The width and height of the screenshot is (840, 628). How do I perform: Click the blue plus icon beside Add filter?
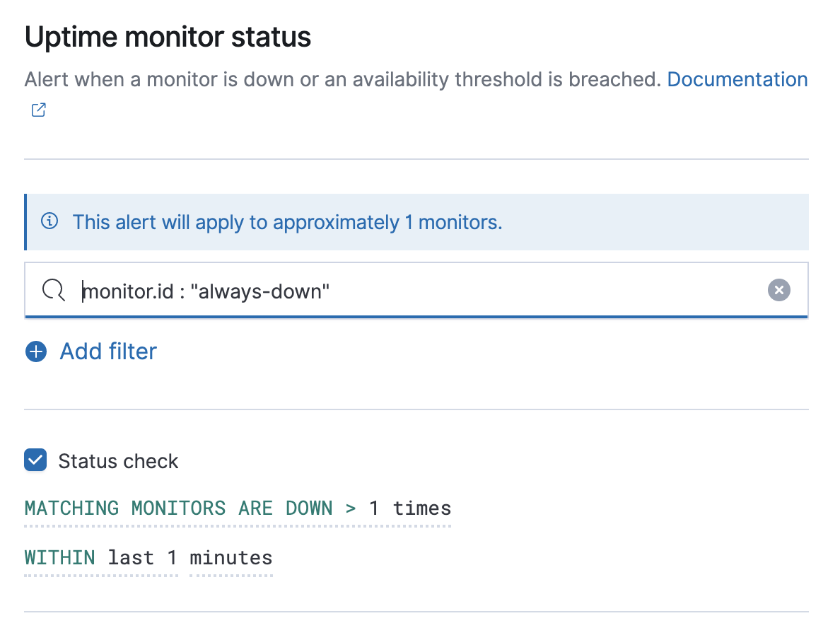coord(35,351)
